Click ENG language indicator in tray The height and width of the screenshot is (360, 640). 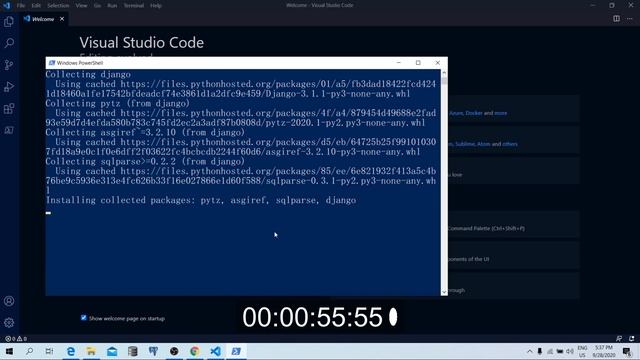click(582, 351)
